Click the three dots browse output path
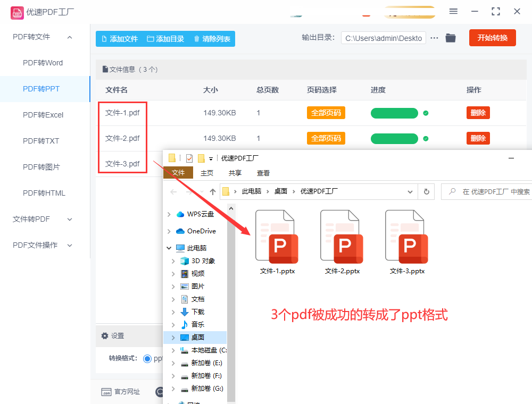 coord(434,38)
